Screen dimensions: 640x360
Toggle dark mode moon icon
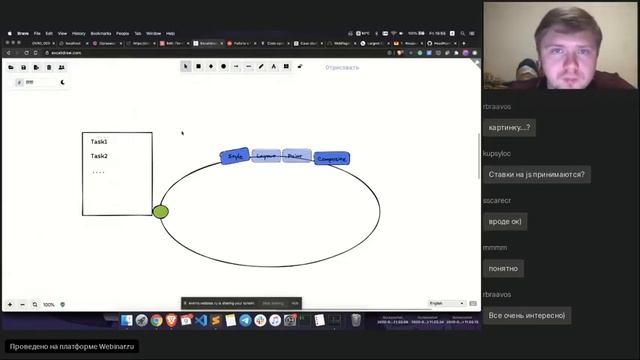coord(62,82)
